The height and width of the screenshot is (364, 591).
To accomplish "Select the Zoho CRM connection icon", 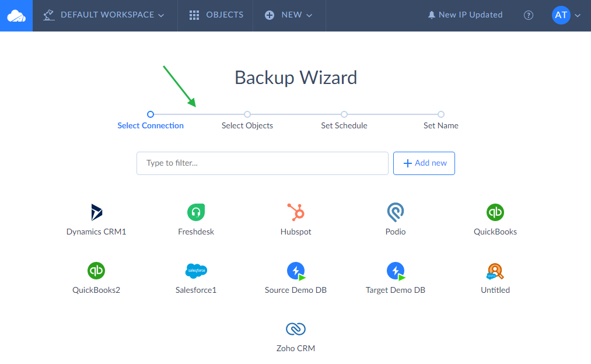I will pyautogui.click(x=296, y=329).
